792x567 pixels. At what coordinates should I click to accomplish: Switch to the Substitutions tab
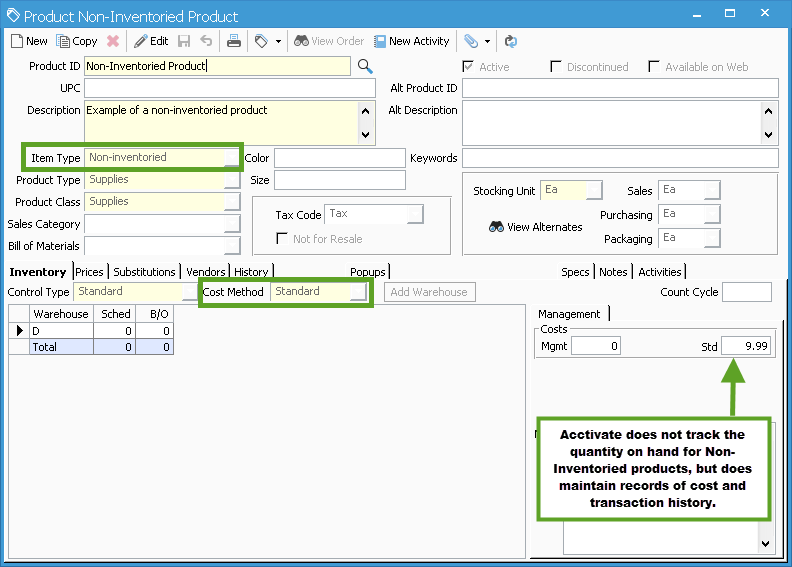144,272
